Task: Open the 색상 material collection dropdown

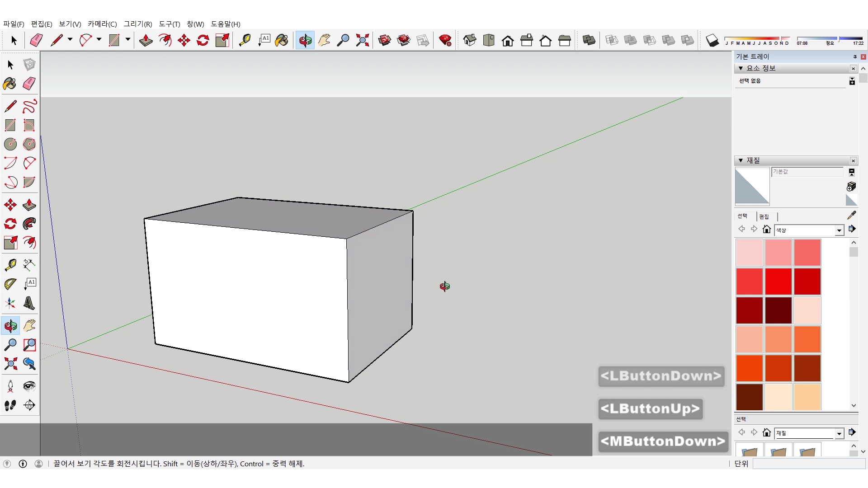Action: (x=839, y=230)
